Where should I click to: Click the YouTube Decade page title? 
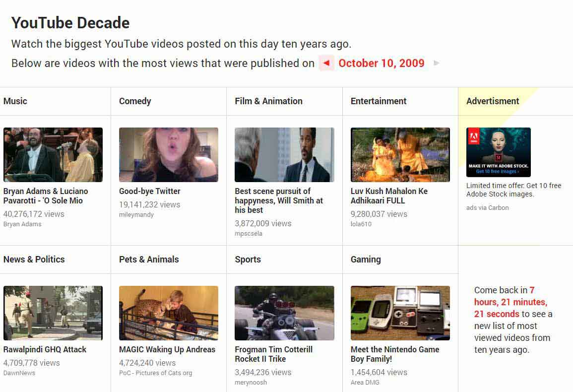coord(70,23)
